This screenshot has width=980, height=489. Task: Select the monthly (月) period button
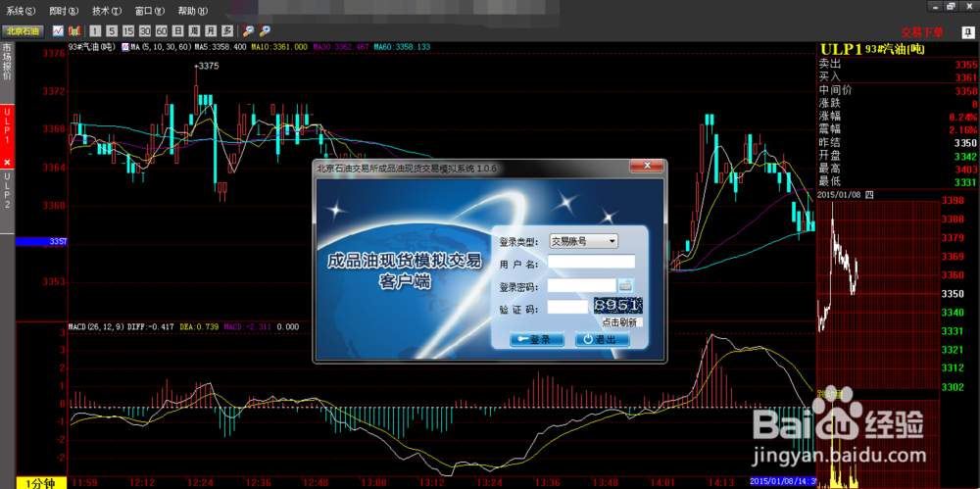click(x=212, y=30)
